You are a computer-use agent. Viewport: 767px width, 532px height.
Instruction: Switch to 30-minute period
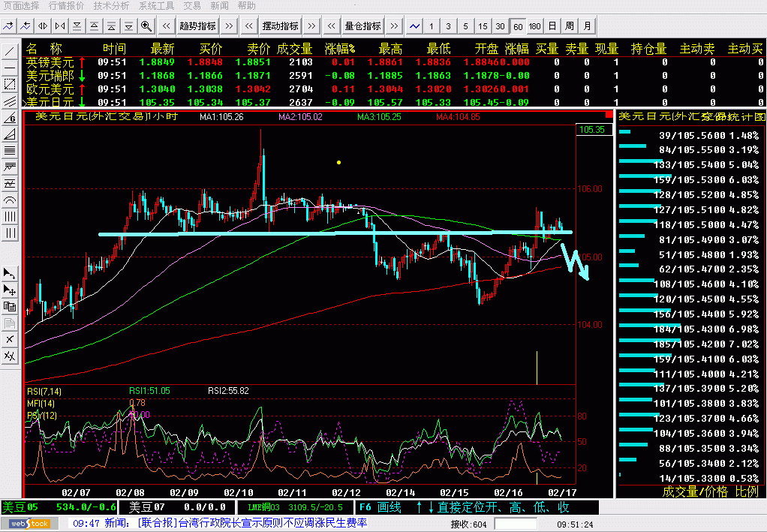[x=500, y=26]
